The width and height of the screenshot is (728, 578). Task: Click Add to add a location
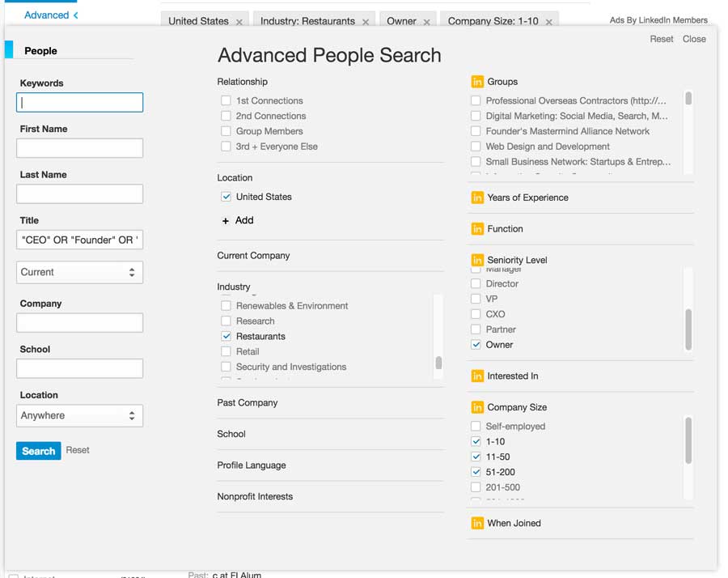244,220
